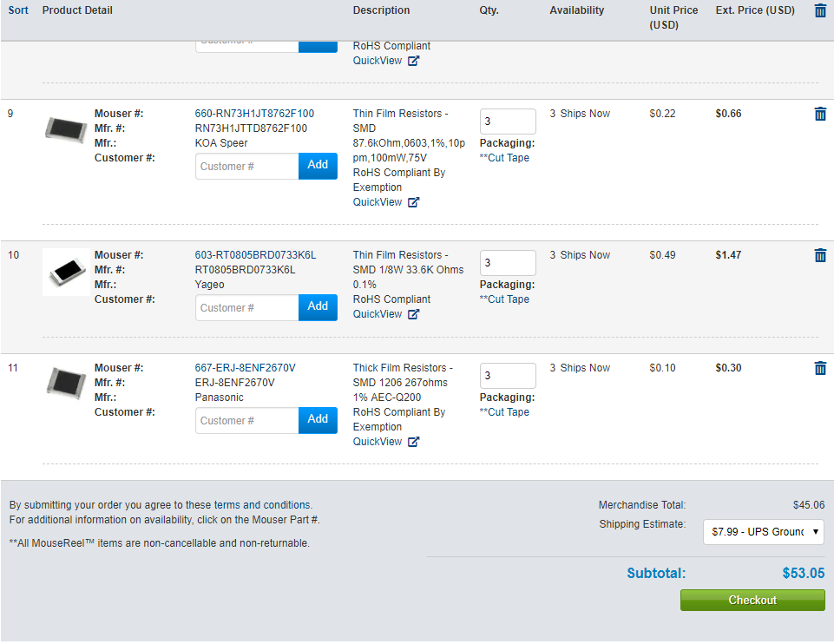This screenshot has height=644, width=834.
Task: Open Mouser part 603-RT0805BRD0733K6L
Action: pyautogui.click(x=255, y=255)
